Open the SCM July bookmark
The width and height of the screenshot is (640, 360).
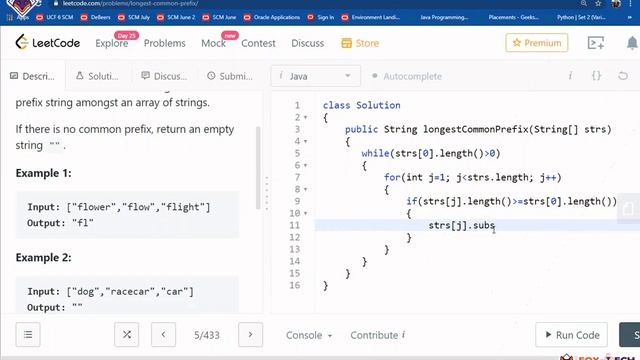(133, 17)
